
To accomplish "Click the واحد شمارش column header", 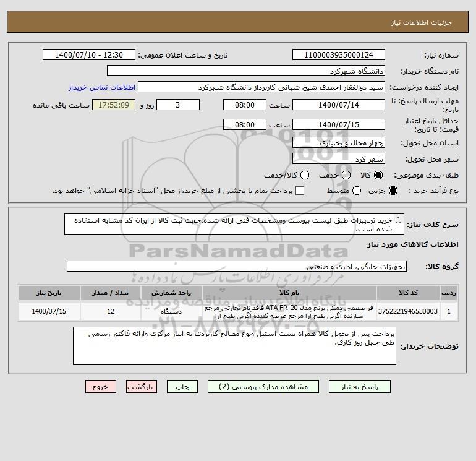I will (x=171, y=293).
